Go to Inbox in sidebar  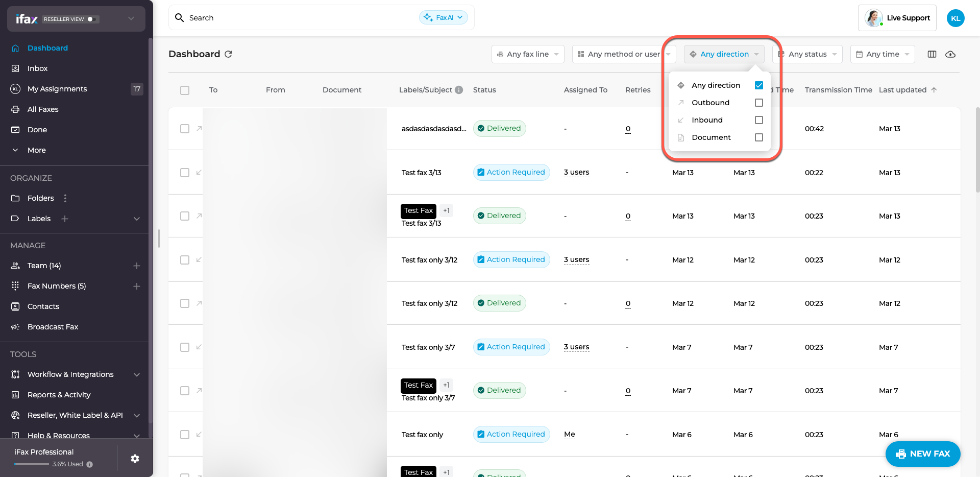[37, 68]
